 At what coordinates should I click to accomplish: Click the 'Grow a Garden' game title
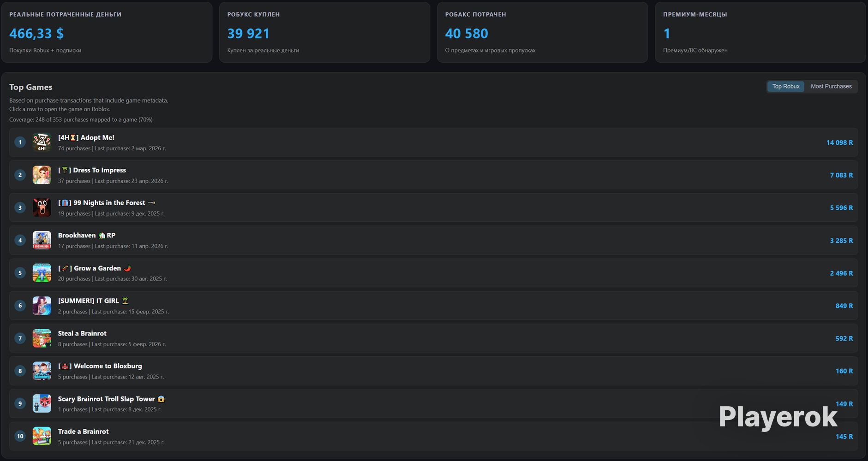click(x=95, y=268)
